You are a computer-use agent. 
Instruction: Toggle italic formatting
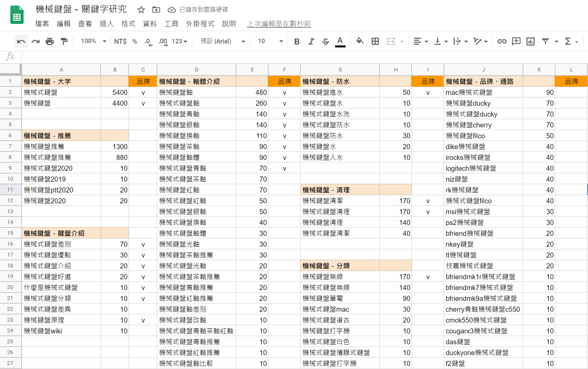coord(311,41)
